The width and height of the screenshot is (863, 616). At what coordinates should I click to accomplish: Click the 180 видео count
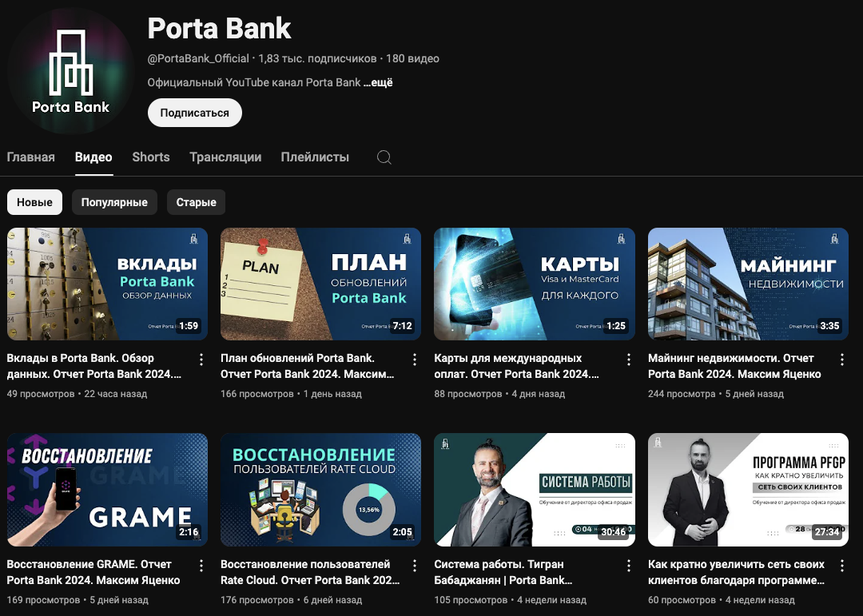413,58
